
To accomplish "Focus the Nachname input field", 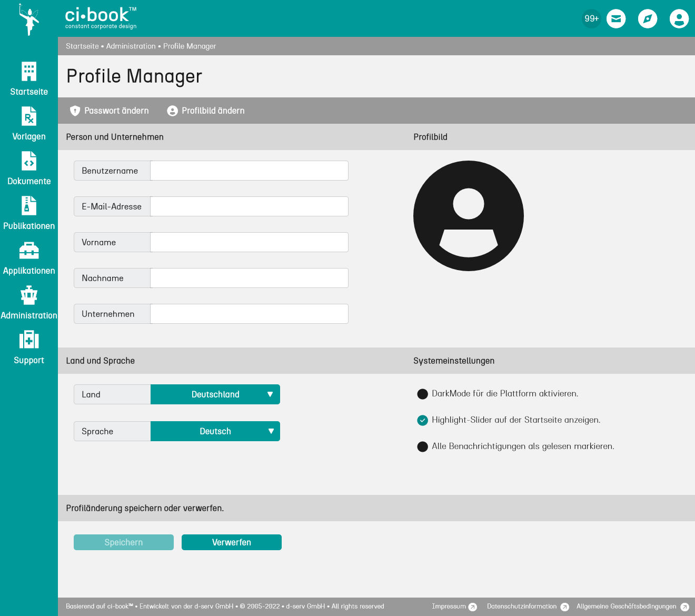I will [x=249, y=278].
